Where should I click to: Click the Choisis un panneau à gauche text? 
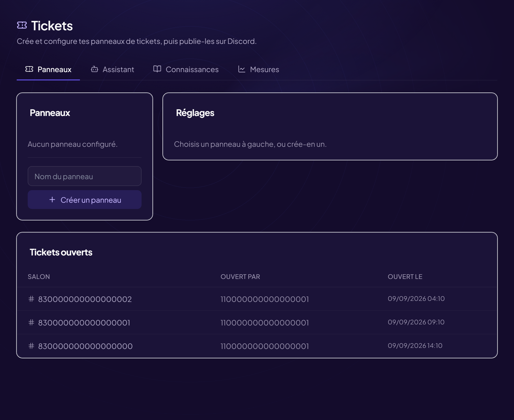(x=250, y=144)
